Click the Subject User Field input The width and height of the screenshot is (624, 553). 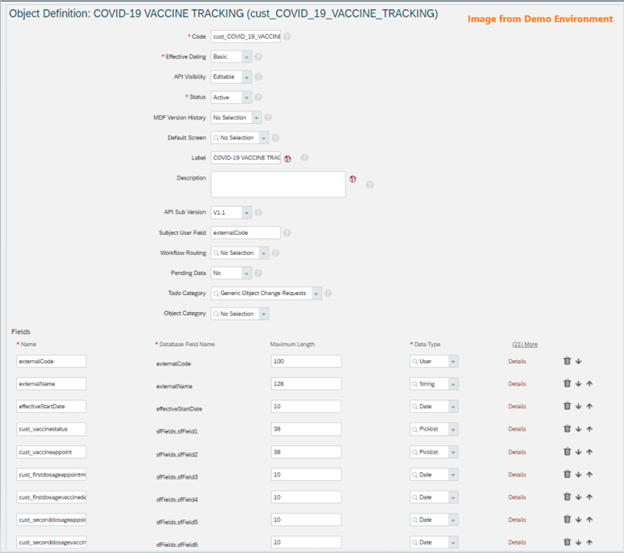pos(245,232)
